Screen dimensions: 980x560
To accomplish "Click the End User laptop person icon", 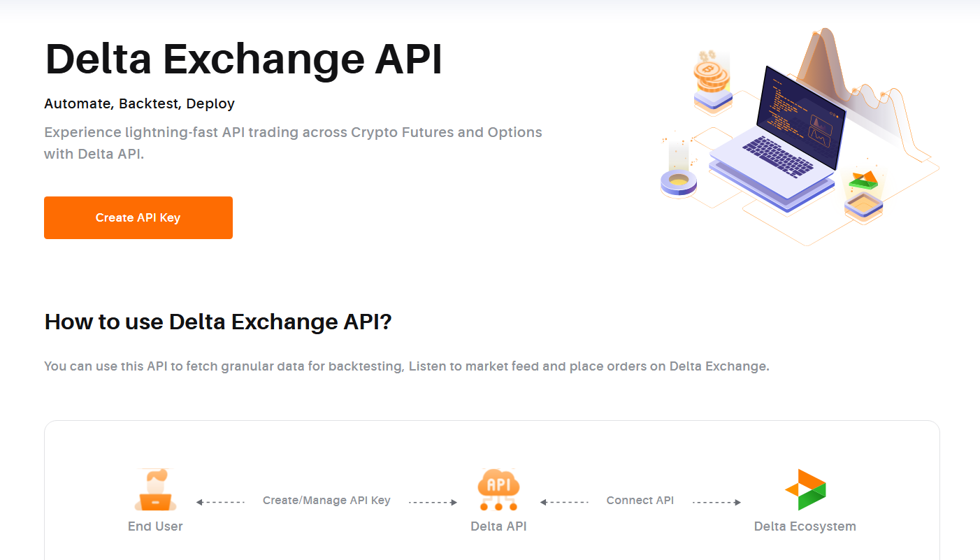I will tap(155, 490).
